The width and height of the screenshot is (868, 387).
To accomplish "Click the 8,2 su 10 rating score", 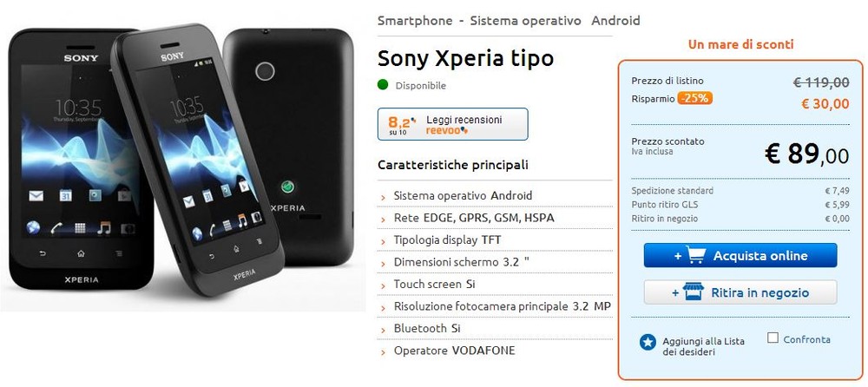I will pyautogui.click(x=401, y=125).
